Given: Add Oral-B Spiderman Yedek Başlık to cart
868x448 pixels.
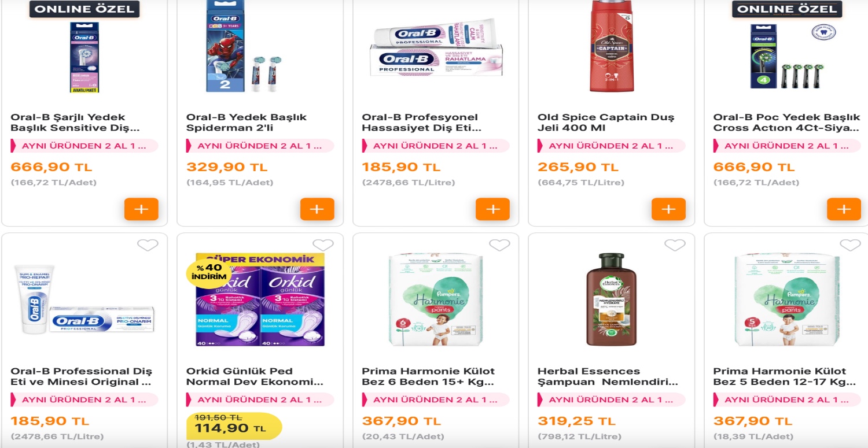Looking at the screenshot, I should (x=317, y=209).
